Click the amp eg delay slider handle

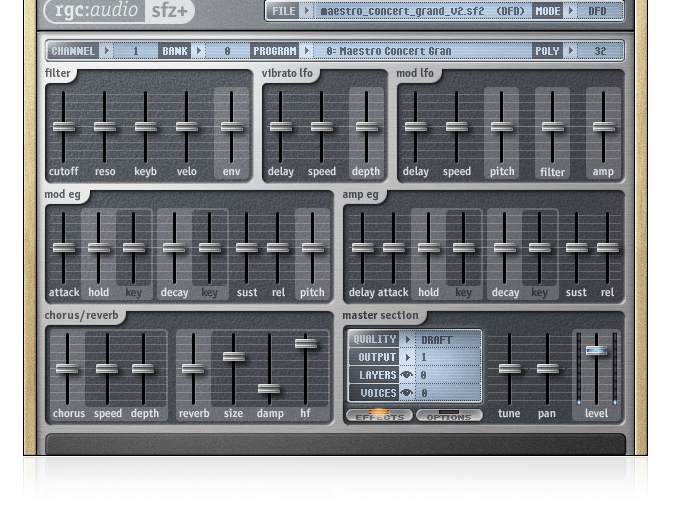(x=362, y=248)
